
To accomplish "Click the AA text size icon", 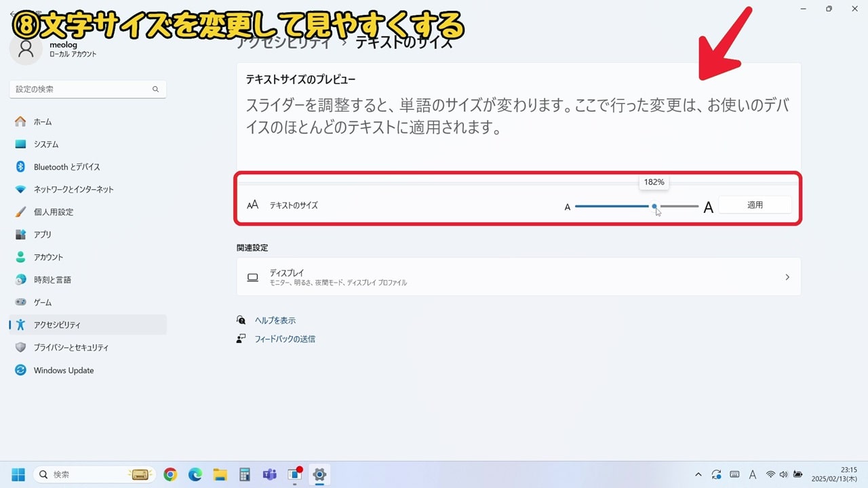I will [x=253, y=205].
